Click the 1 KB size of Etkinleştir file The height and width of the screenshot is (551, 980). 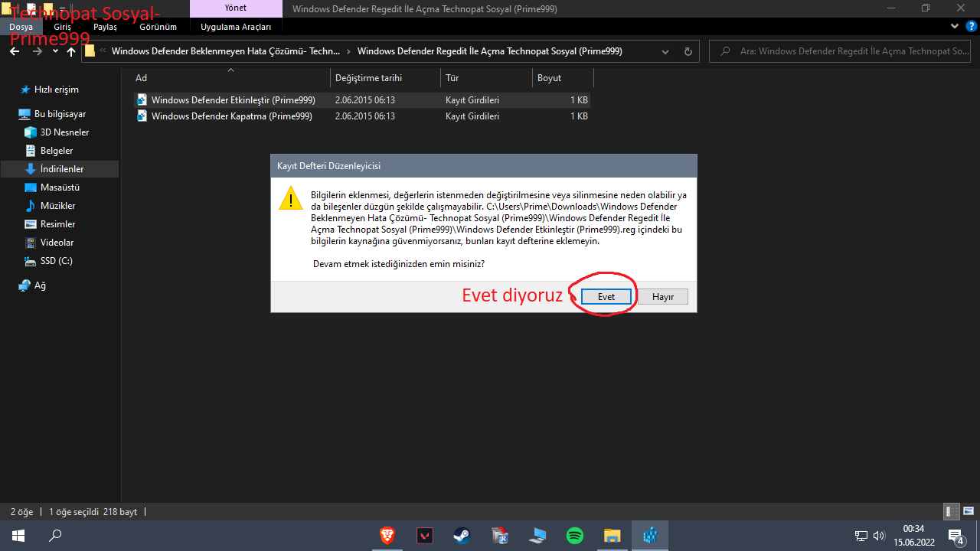579,100
